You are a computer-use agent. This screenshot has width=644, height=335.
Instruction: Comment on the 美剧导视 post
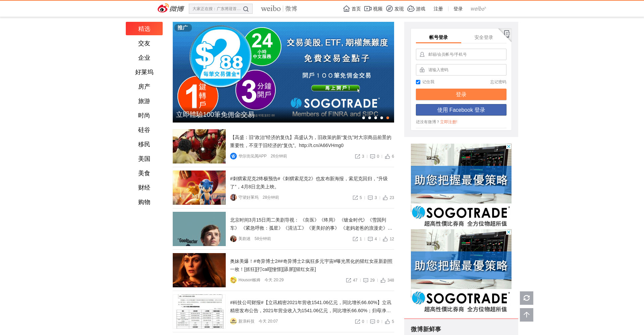pos(370,239)
